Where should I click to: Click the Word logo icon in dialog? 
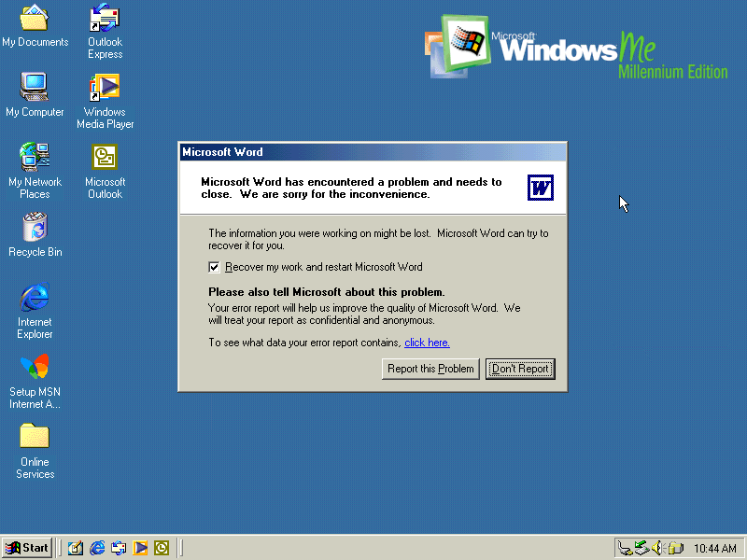[x=541, y=188]
